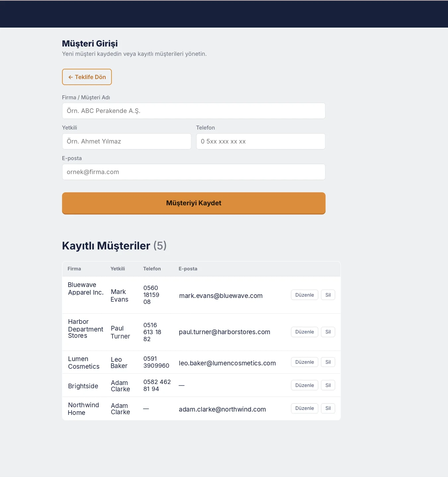
Task: Edit the Northwind Home customer
Action: click(305, 408)
